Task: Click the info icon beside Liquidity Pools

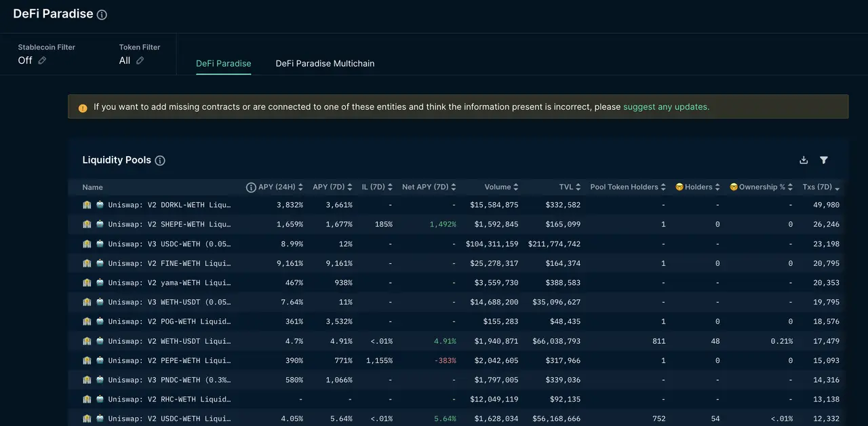Action: coord(160,160)
